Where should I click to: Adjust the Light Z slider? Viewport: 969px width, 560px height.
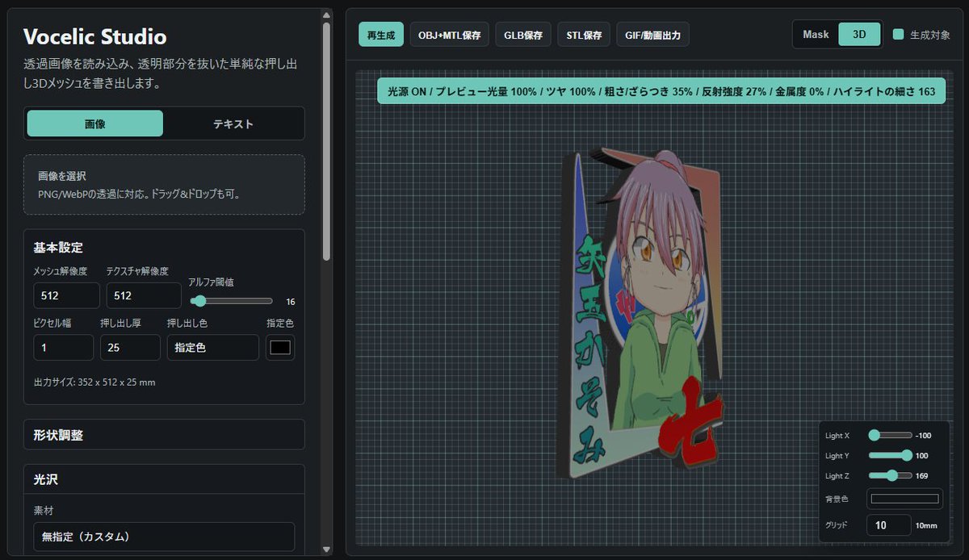point(890,475)
